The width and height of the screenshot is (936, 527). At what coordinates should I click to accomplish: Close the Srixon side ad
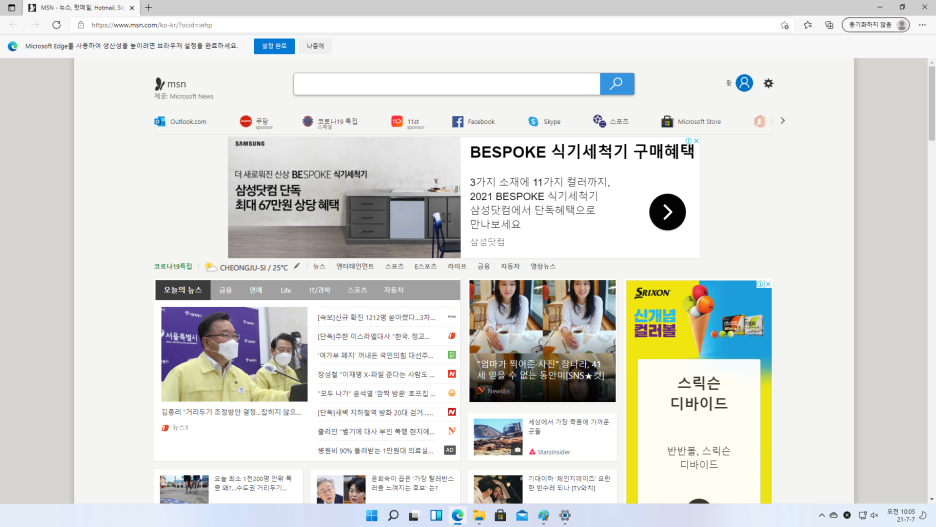(x=768, y=284)
